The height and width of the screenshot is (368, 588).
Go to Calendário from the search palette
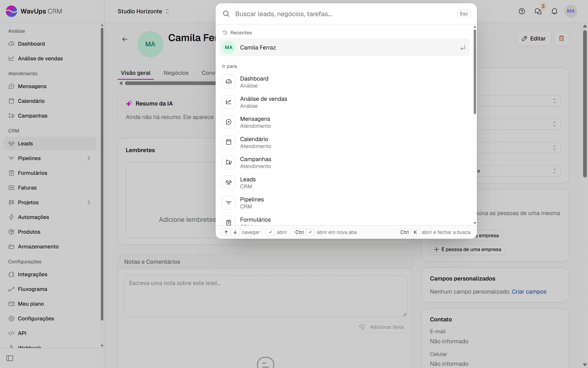pos(344,142)
